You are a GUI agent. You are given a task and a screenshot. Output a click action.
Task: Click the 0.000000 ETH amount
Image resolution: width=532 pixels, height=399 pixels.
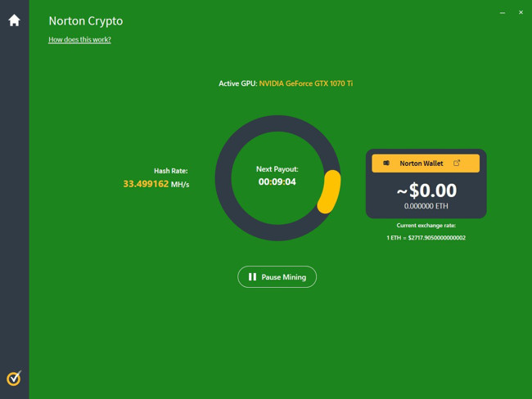[426, 206]
